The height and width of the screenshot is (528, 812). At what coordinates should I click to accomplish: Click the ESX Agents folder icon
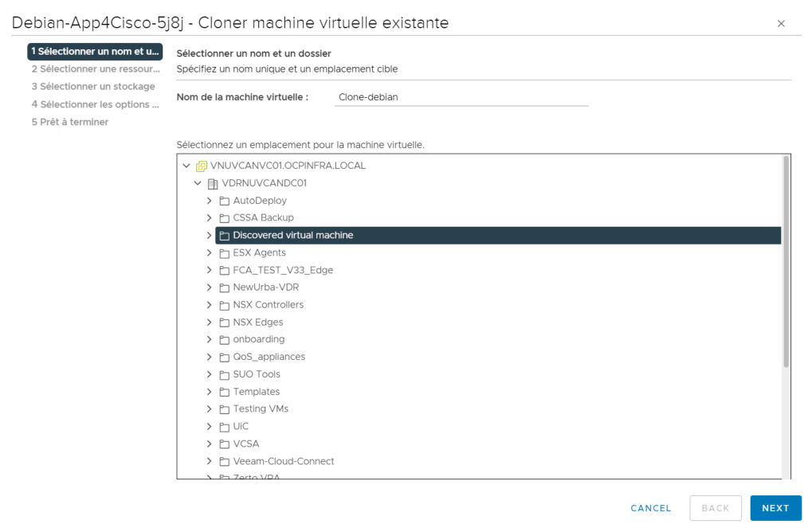point(224,253)
